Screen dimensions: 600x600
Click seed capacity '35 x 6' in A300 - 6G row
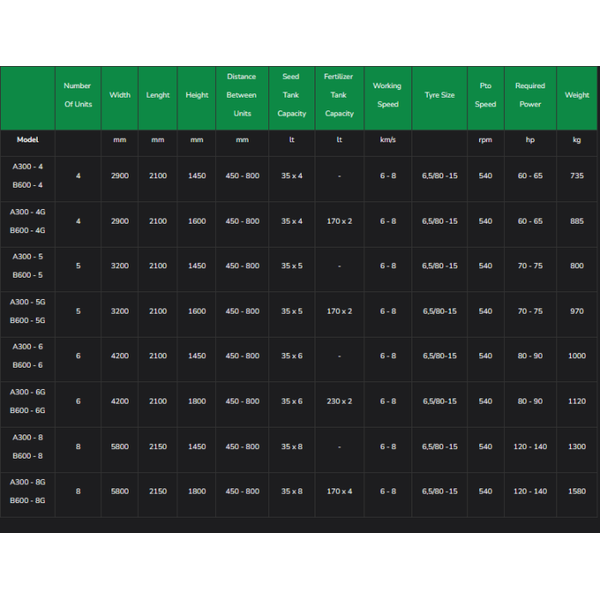tap(292, 401)
